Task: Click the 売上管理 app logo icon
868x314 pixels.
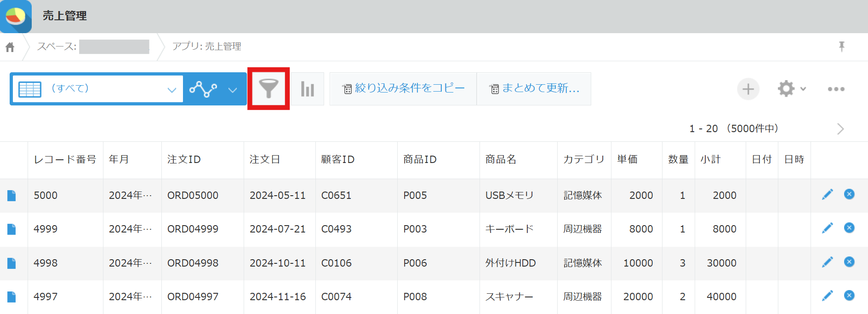Action: [16, 16]
